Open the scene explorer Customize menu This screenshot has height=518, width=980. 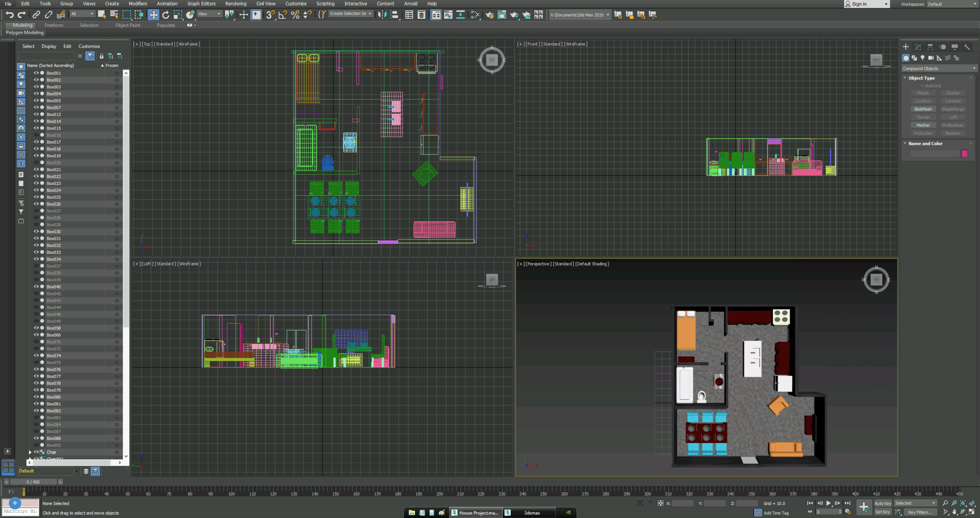[89, 46]
